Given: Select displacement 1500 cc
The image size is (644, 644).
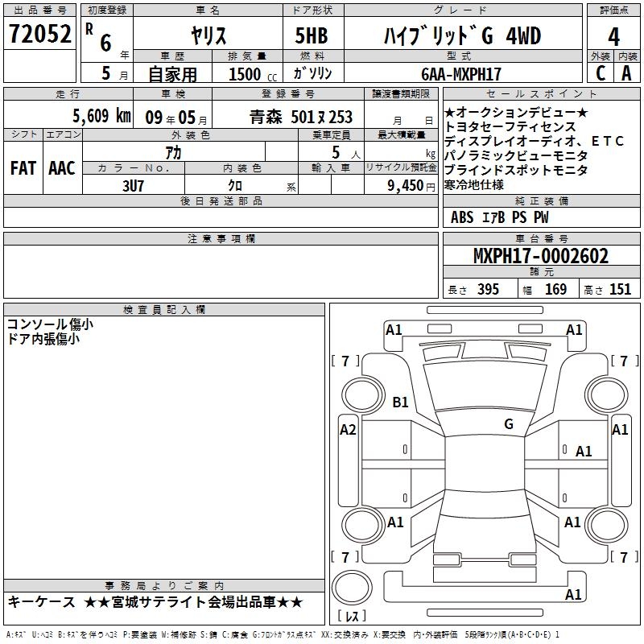Looking at the screenshot, I should tap(253, 74).
